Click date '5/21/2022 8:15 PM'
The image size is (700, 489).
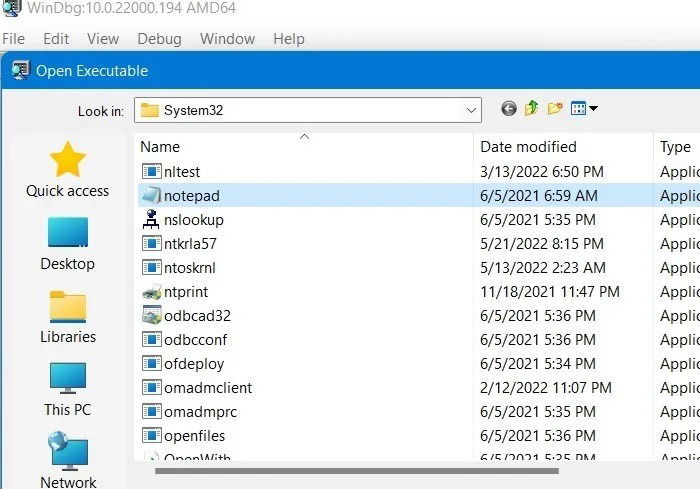click(542, 244)
